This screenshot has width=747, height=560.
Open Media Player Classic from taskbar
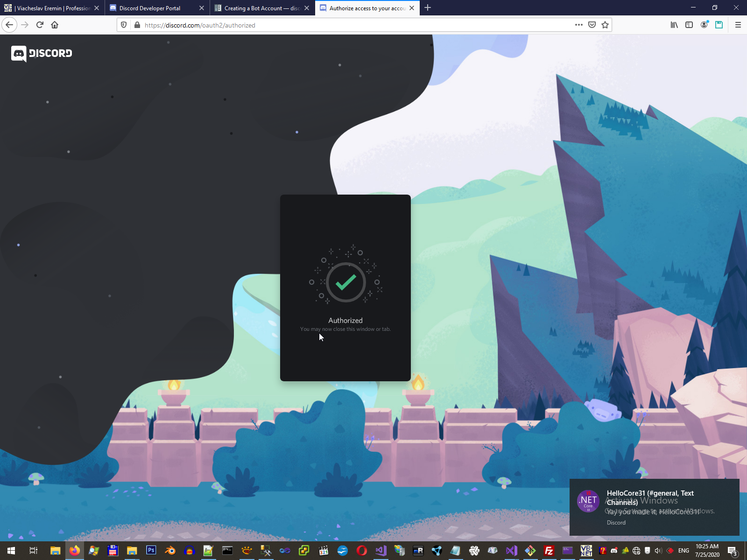tap(324, 551)
